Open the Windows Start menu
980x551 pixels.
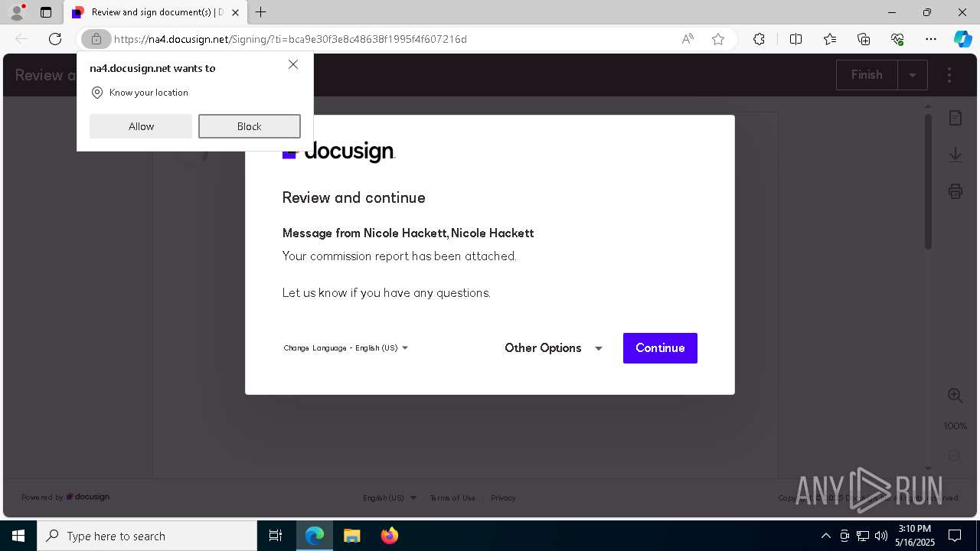click(x=18, y=536)
